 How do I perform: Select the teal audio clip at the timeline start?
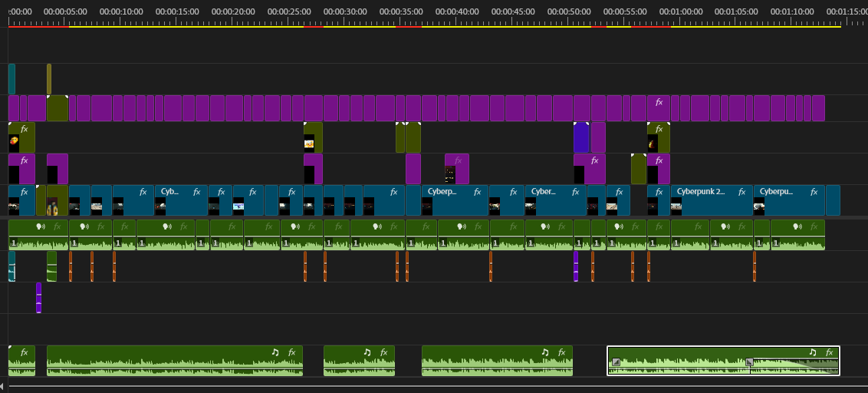click(12, 266)
